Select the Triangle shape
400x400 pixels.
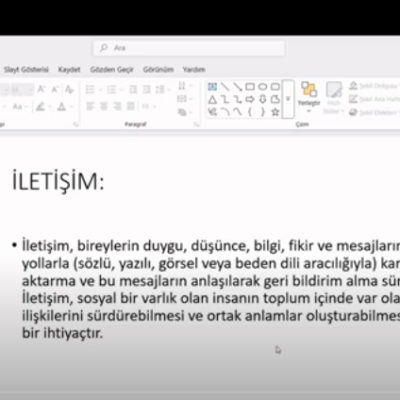(212, 99)
